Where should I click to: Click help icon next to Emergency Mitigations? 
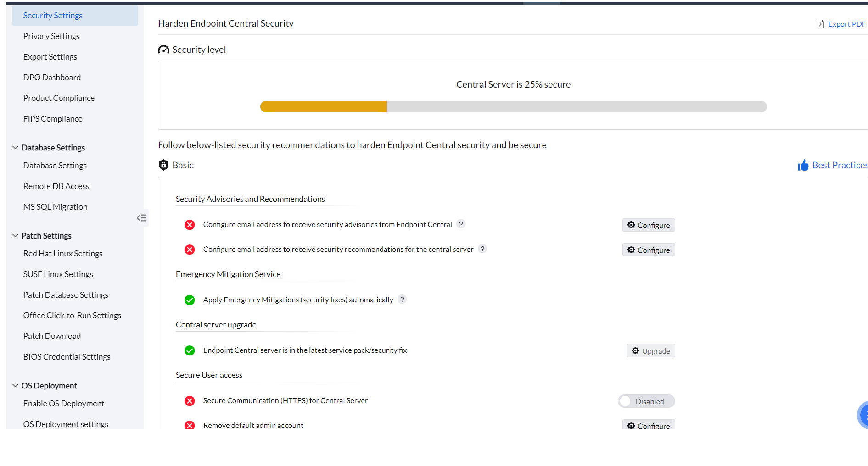(x=402, y=299)
